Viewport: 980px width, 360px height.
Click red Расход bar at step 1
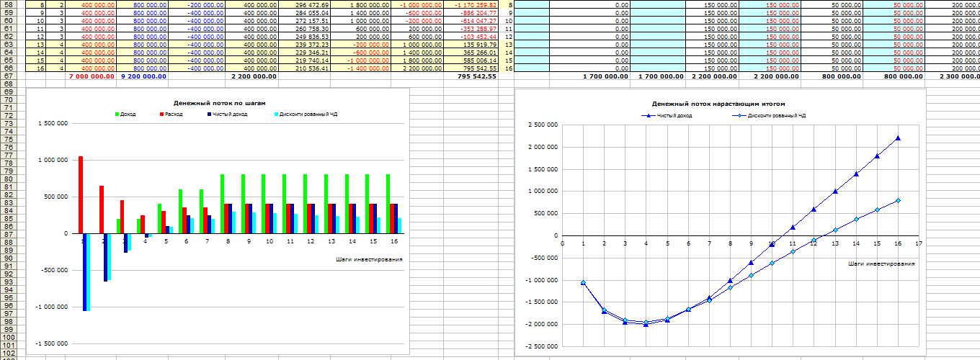81,194
